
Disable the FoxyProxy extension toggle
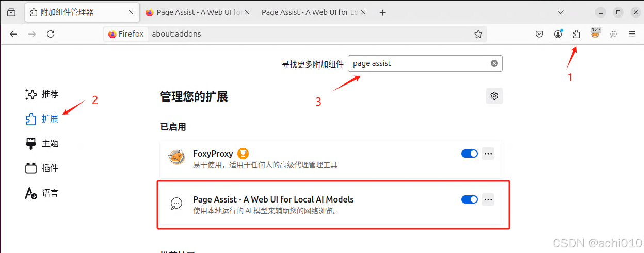point(470,154)
